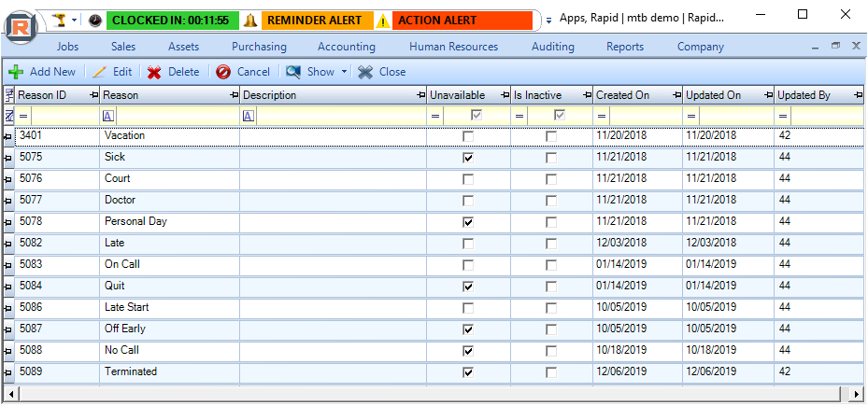The width and height of the screenshot is (868, 406).
Task: Click the Rapid application logo icon
Action: point(21,25)
